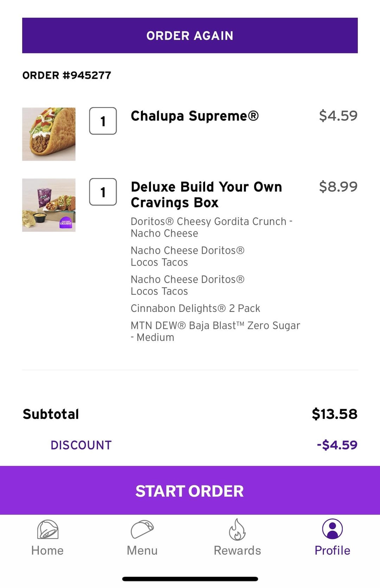380x588 pixels.
Task: Tap the Order Again button
Action: (190, 36)
